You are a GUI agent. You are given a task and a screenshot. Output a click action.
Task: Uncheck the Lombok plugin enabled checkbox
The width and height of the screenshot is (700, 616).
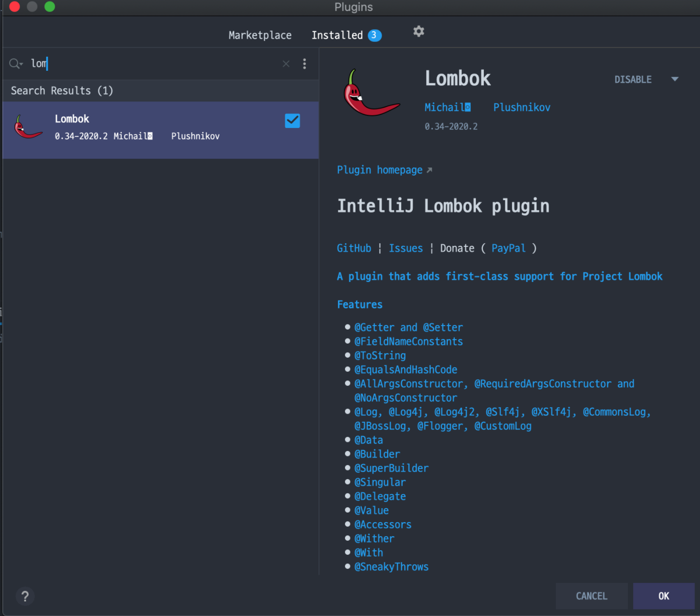coord(292,121)
